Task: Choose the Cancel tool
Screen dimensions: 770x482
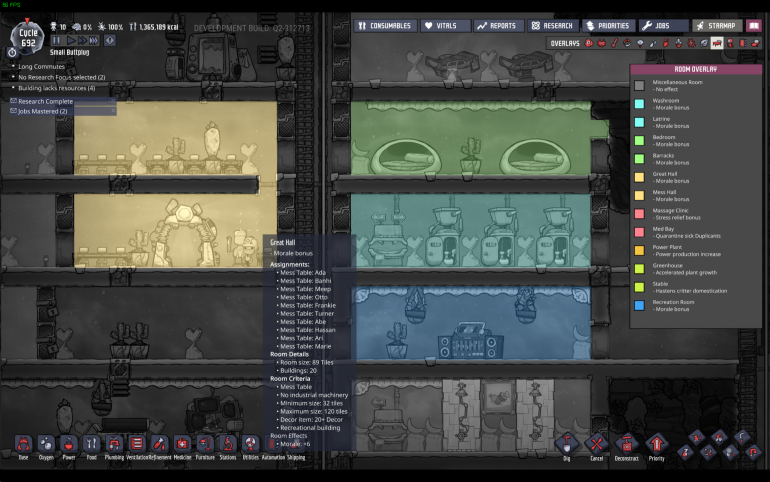Action: point(597,444)
